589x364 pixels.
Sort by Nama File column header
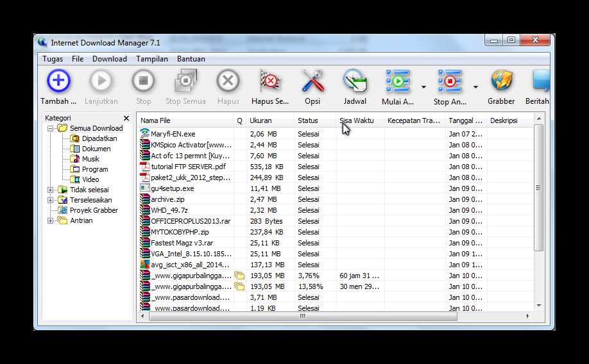tap(185, 120)
